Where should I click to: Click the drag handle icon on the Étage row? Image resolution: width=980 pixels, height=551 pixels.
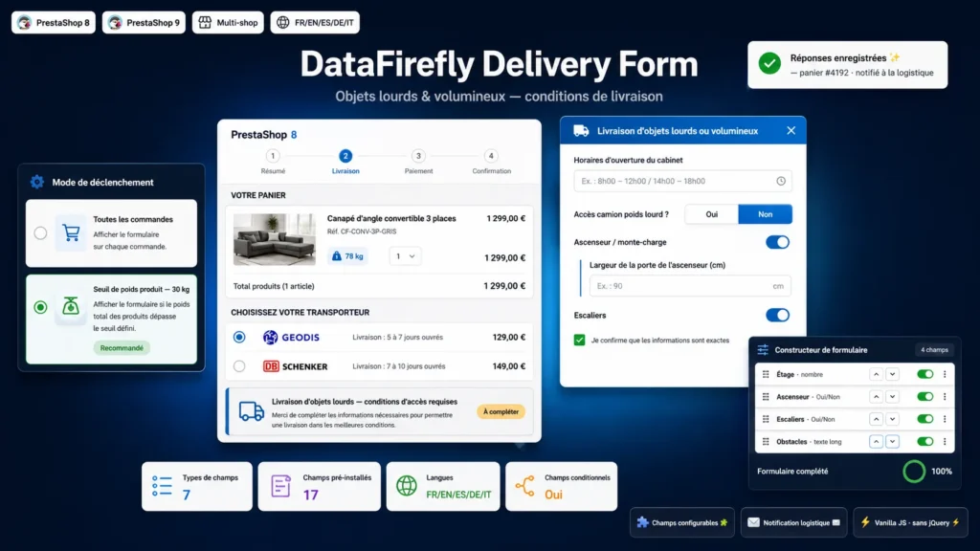click(x=766, y=374)
